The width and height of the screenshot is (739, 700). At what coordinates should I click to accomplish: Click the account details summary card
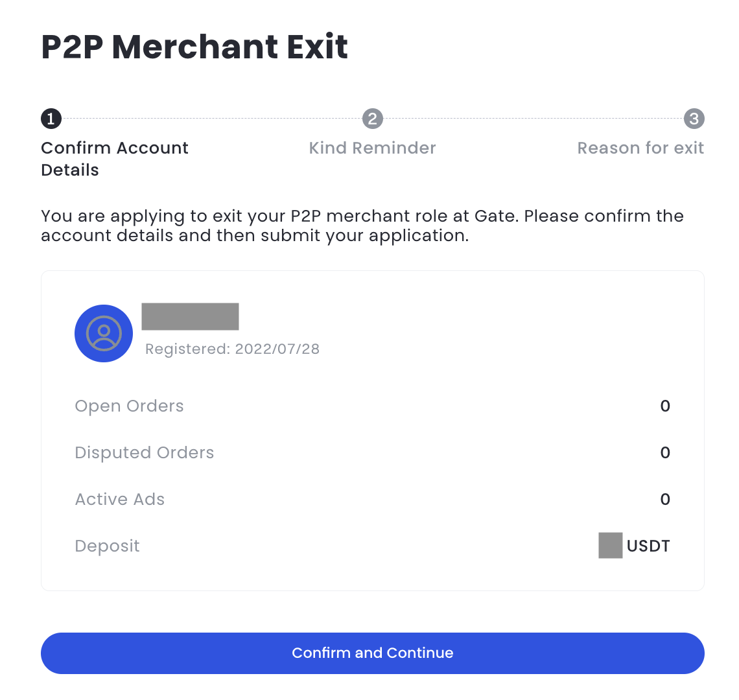[372, 430]
